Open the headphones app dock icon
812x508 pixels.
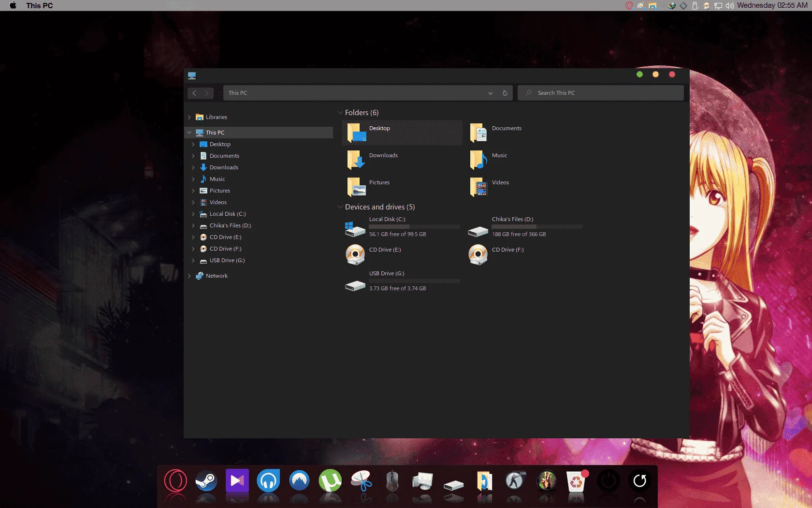[x=268, y=481]
